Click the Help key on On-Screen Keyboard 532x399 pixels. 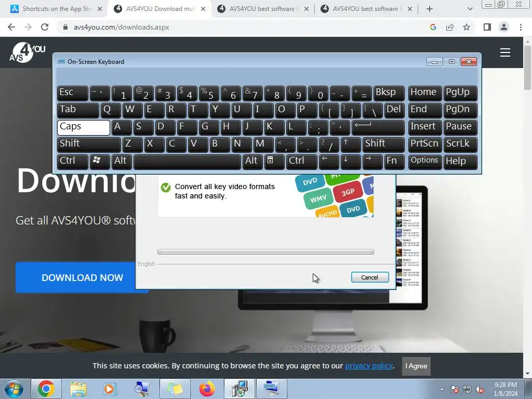point(460,162)
